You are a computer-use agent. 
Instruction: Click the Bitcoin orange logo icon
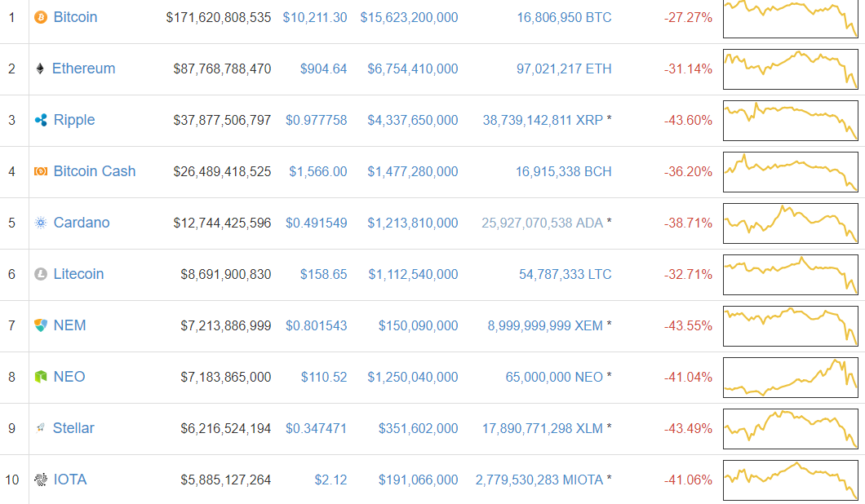coord(41,17)
